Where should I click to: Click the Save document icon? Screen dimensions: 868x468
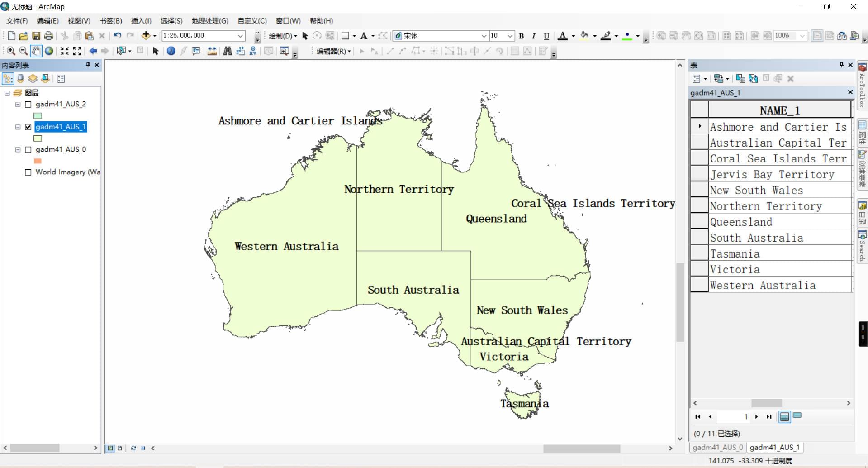[x=36, y=36]
